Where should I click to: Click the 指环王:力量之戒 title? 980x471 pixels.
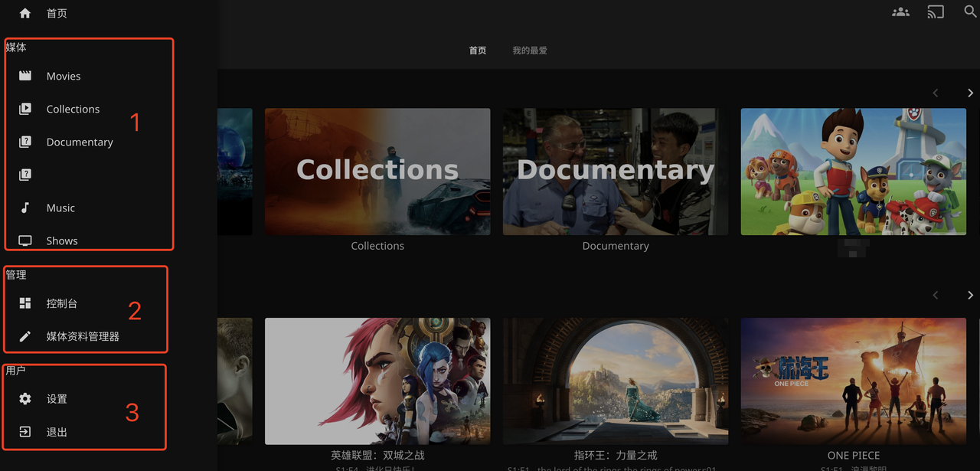pos(616,456)
